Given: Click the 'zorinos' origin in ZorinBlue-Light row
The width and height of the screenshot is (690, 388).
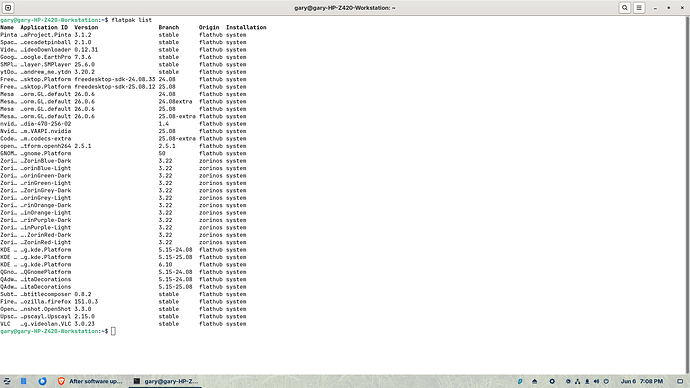Looking at the screenshot, I should (210, 168).
